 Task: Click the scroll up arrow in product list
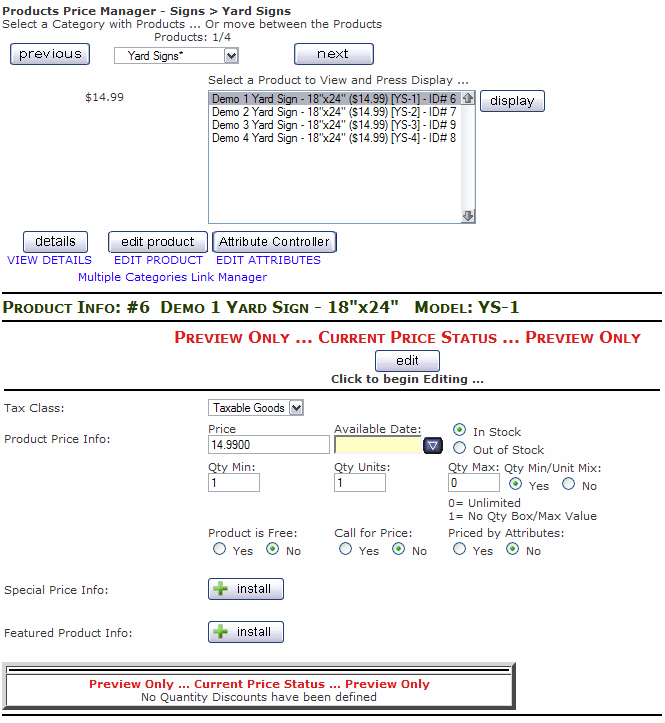468,98
